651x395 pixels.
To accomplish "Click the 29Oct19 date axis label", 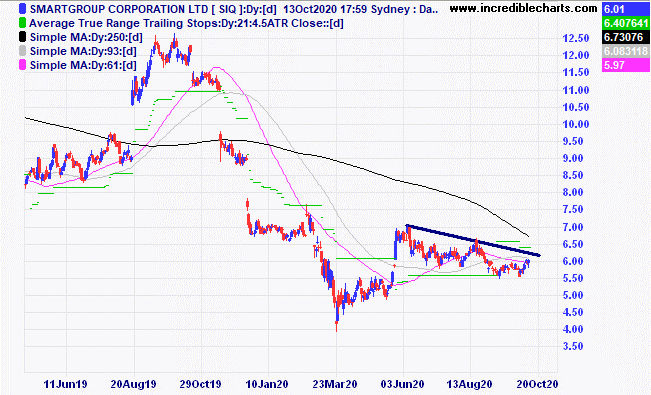I will click(x=201, y=384).
